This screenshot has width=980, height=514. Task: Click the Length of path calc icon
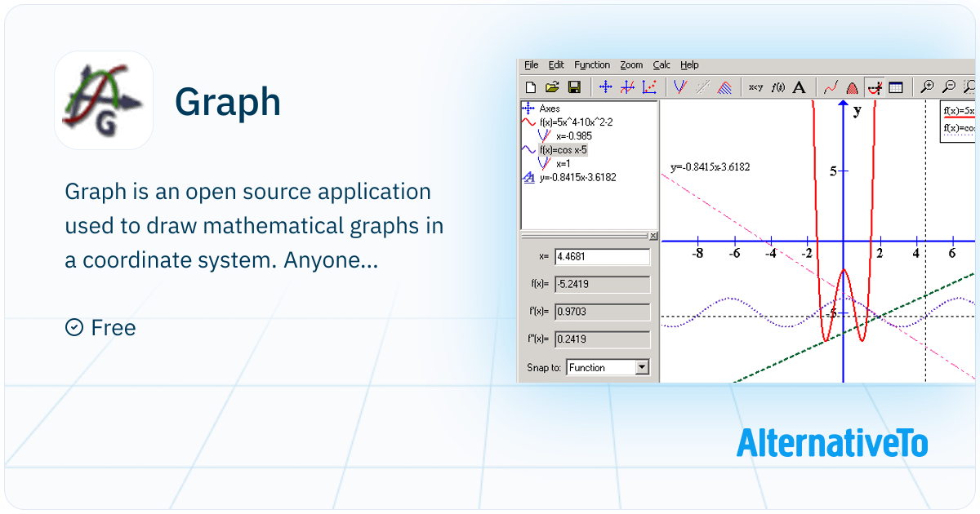pyautogui.click(x=831, y=87)
